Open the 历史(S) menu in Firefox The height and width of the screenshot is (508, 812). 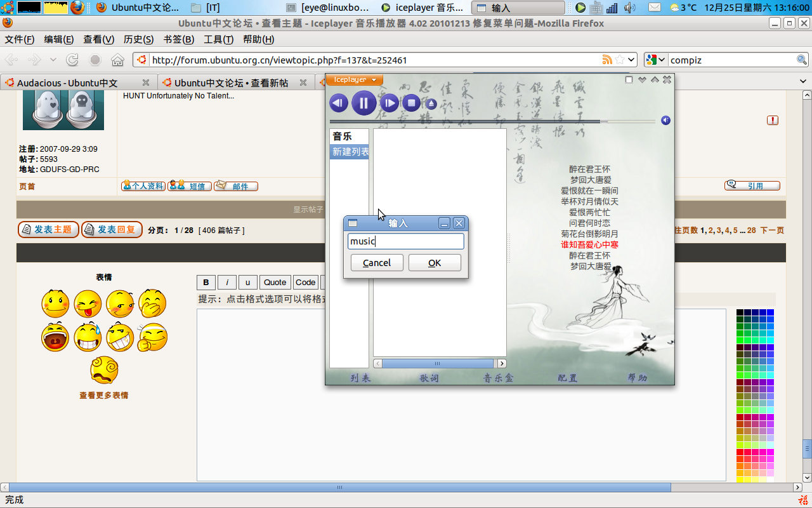[x=138, y=39]
